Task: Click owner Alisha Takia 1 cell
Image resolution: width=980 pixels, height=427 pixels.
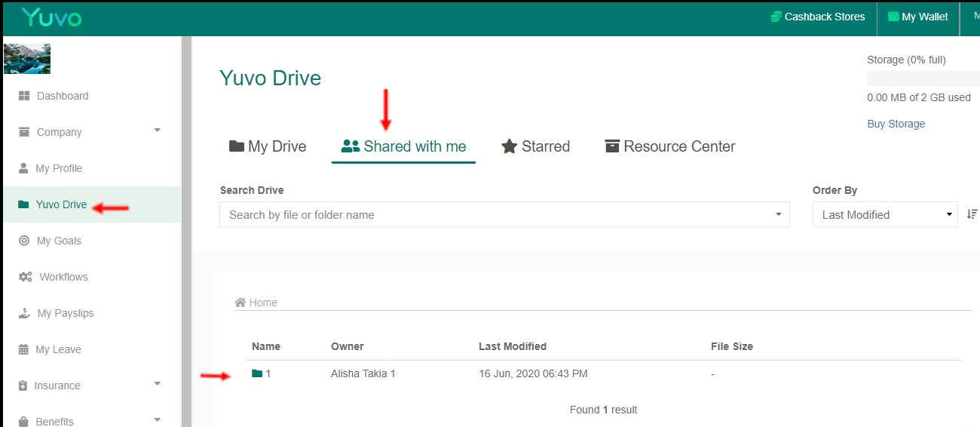Action: click(363, 373)
